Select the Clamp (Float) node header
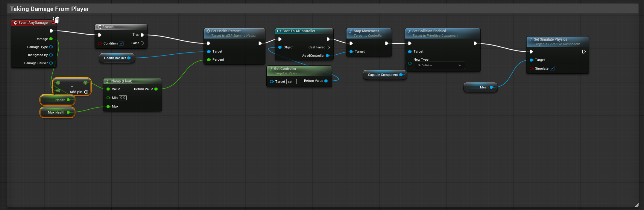 click(133, 81)
